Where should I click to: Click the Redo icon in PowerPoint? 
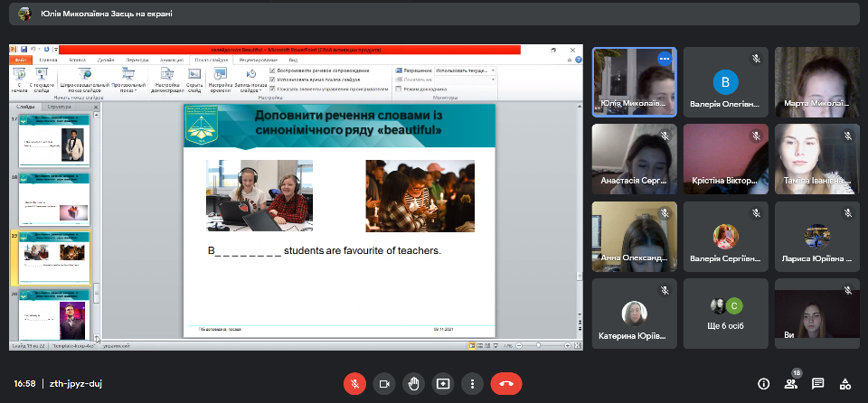(46, 50)
